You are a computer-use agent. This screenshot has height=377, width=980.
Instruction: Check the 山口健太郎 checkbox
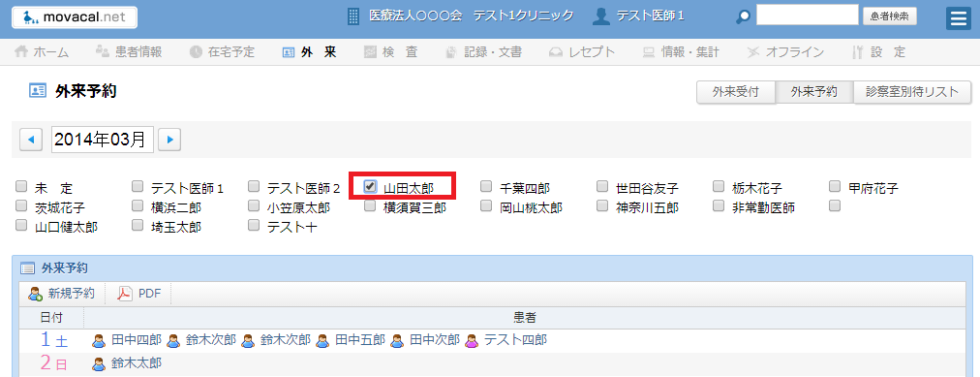click(x=22, y=225)
